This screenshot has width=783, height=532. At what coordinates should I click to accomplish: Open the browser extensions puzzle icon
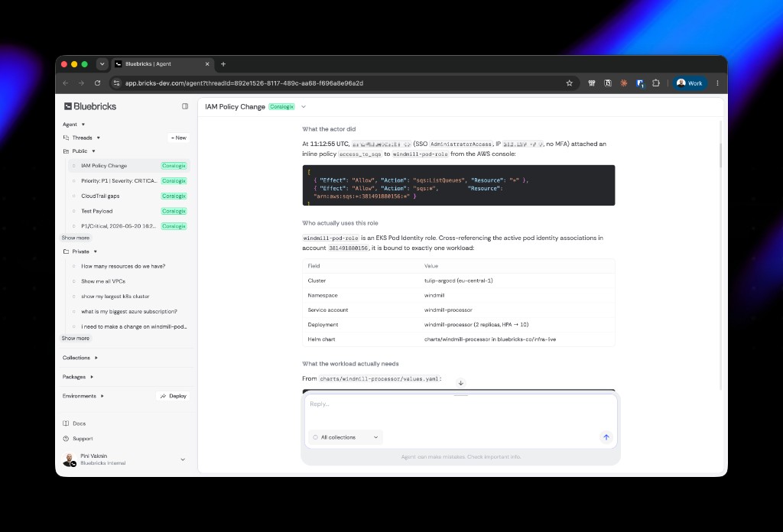click(x=656, y=83)
